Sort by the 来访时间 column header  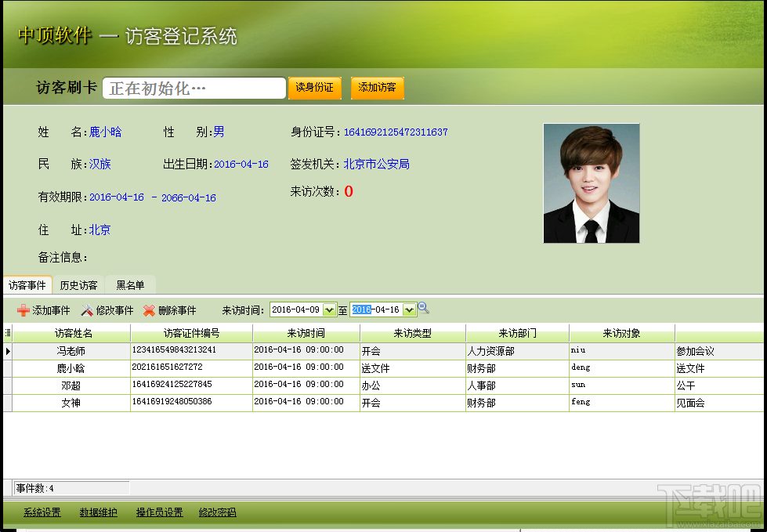[306, 333]
